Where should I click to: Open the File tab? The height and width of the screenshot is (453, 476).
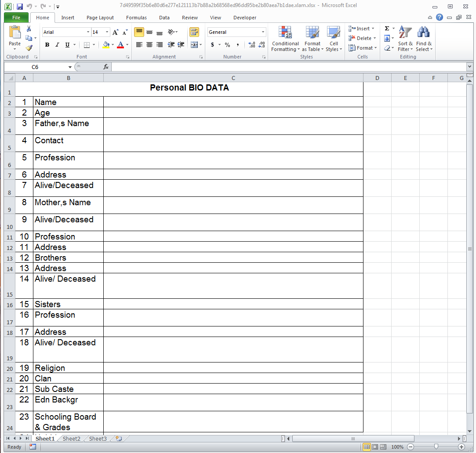[16, 18]
